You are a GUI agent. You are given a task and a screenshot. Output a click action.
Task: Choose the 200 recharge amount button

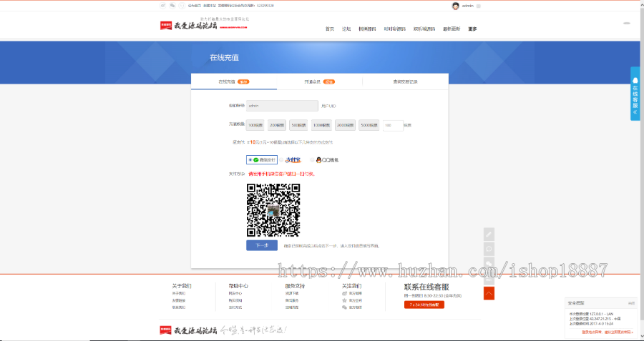[x=277, y=125]
